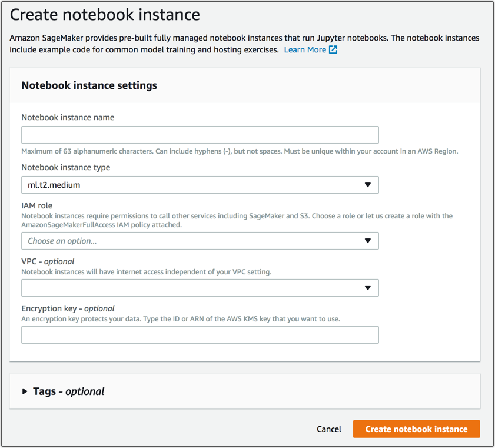Click the 'An encryption key protects your data' hint
Screen dimensions: 495x448
tap(181, 319)
